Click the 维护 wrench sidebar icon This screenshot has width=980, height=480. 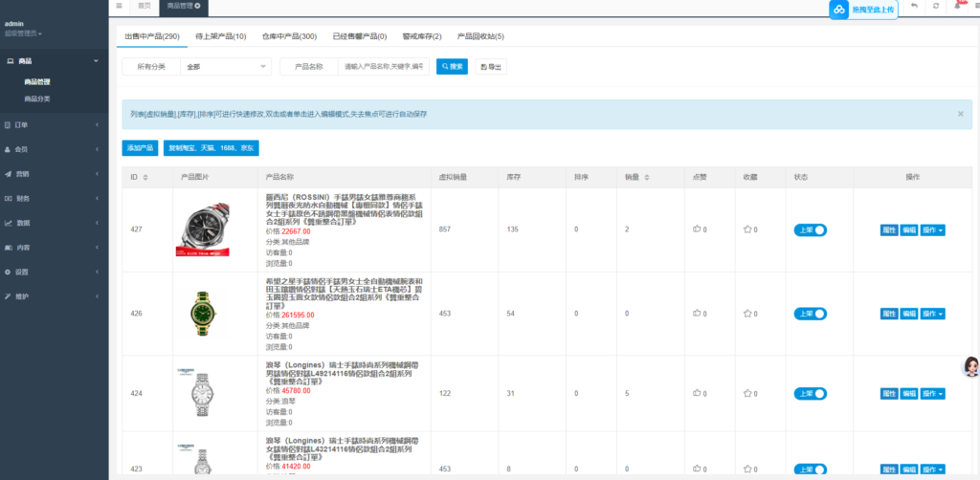(x=8, y=296)
